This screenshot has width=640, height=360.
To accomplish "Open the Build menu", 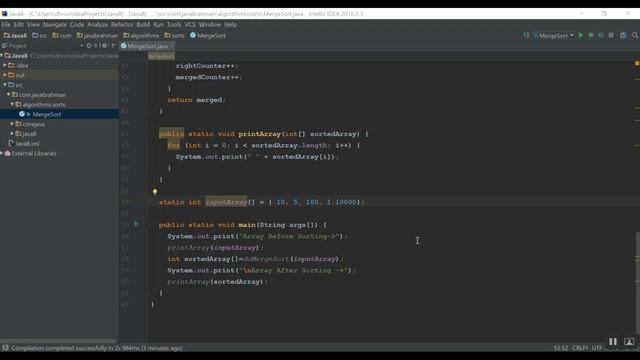I will tap(143, 24).
